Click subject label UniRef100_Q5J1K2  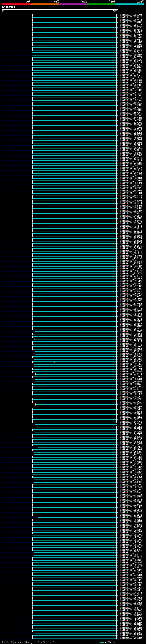131,47
